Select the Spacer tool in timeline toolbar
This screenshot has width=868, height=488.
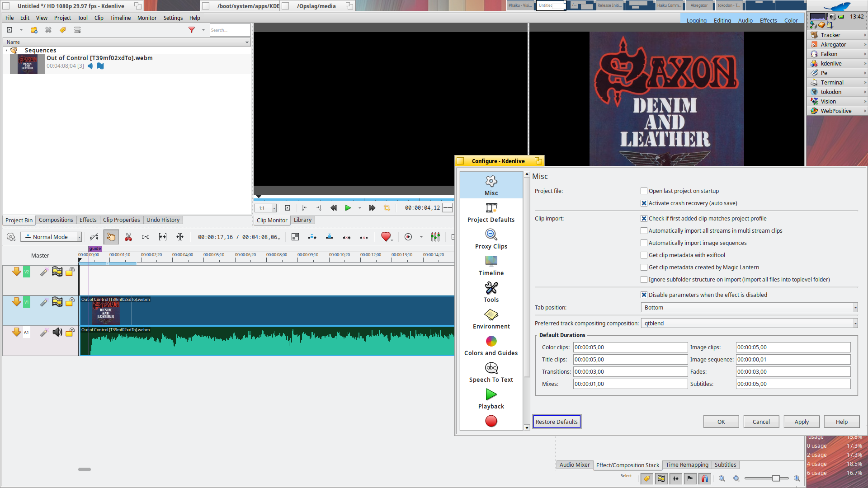(x=146, y=237)
